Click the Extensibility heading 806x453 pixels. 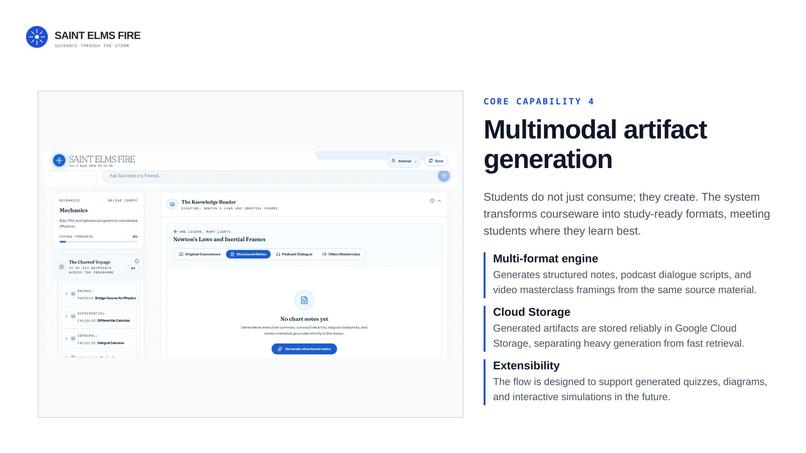click(526, 366)
